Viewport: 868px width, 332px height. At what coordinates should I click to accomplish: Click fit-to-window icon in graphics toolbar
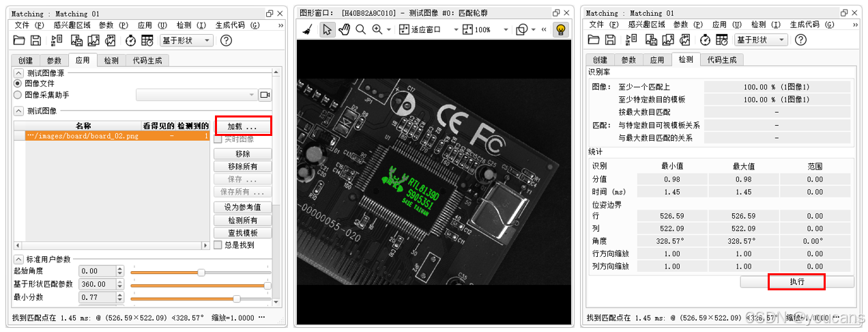(404, 29)
